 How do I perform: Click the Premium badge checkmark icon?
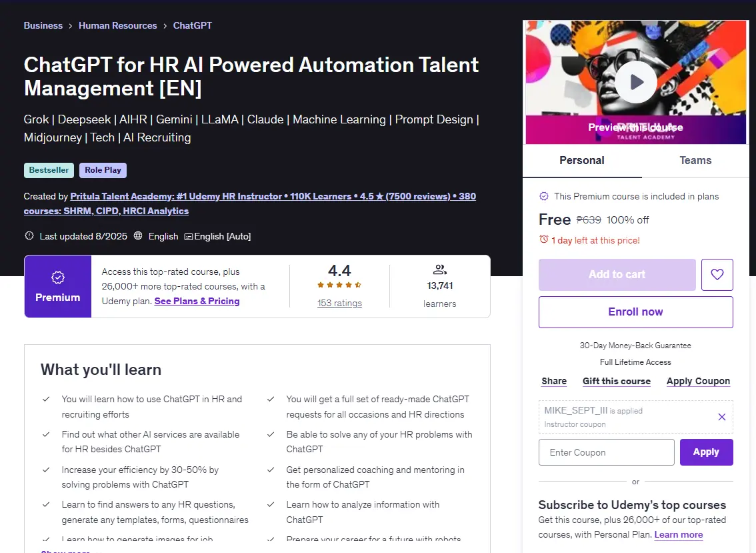(x=58, y=278)
